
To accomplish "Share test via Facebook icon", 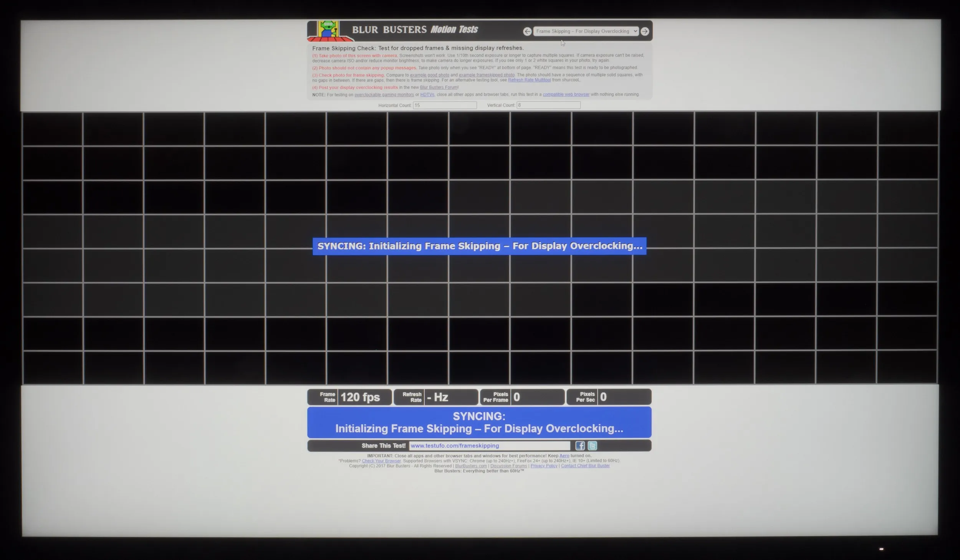I will coord(580,446).
